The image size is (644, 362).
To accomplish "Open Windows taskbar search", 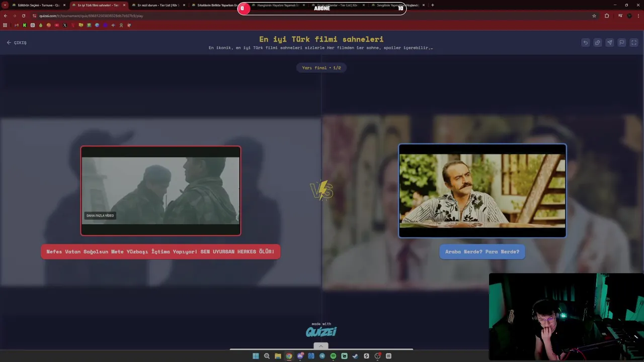I will pyautogui.click(x=267, y=356).
